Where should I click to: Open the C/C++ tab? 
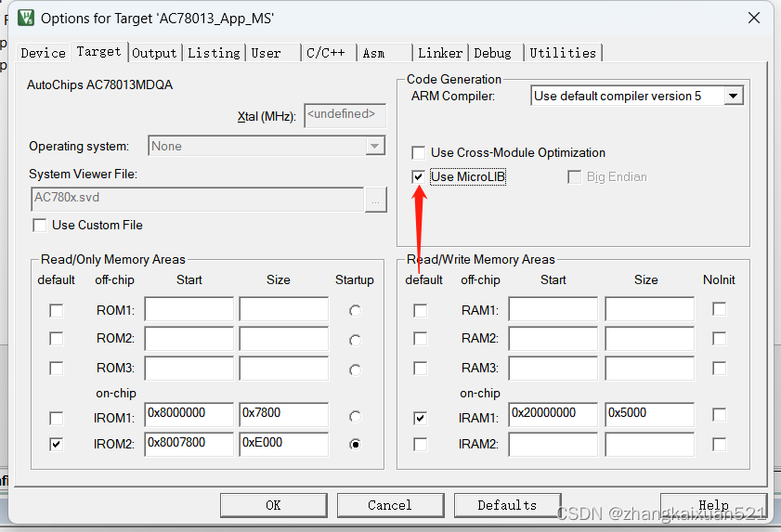tap(329, 53)
